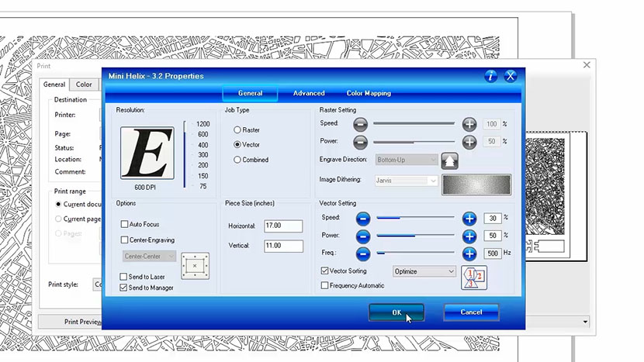The height and width of the screenshot is (362, 644).
Task: Click the Cancel button
Action: click(471, 312)
